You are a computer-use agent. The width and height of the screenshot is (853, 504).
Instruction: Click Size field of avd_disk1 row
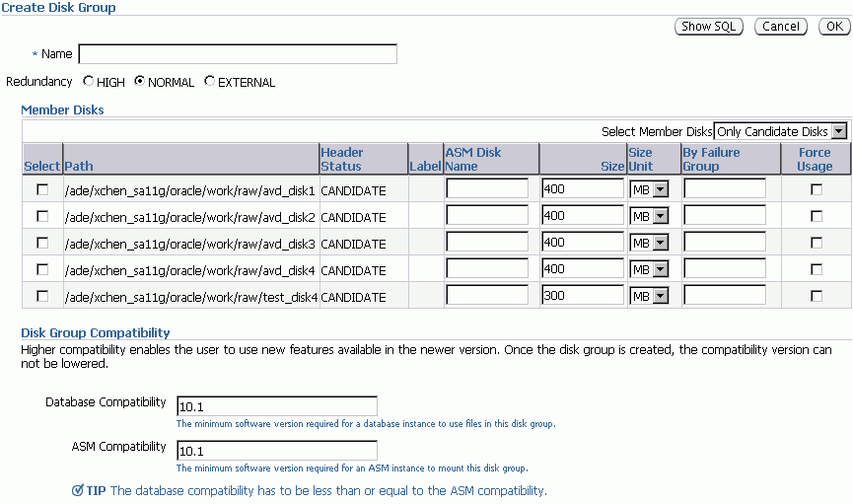583,188
